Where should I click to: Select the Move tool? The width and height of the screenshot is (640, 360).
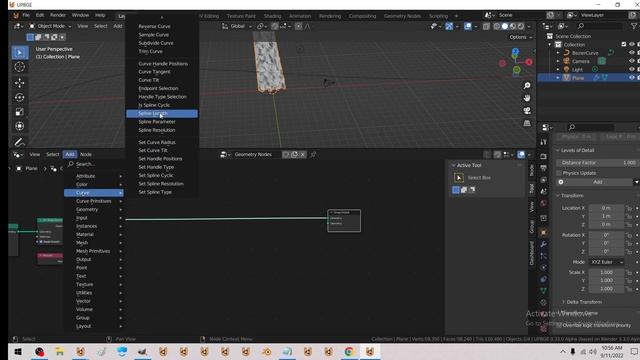(20, 83)
